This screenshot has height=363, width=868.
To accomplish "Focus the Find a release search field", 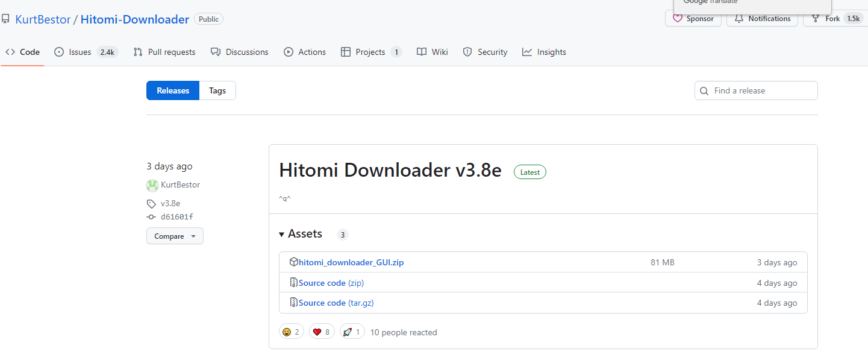I will tap(756, 90).
